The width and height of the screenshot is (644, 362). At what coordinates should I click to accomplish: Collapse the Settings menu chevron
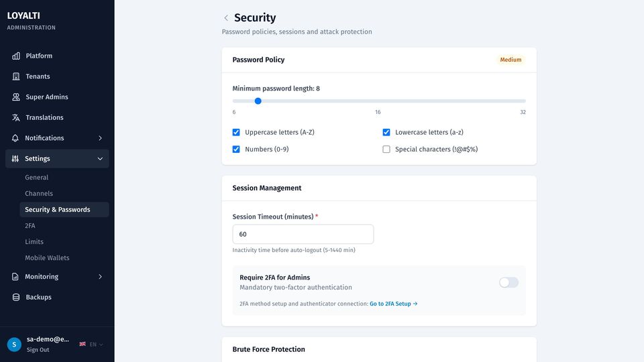(x=100, y=158)
